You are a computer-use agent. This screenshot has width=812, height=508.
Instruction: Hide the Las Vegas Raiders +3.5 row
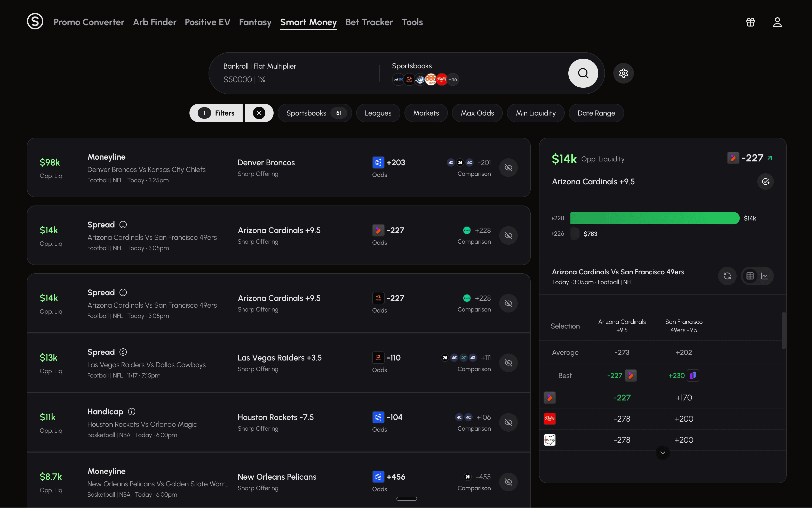[508, 363]
